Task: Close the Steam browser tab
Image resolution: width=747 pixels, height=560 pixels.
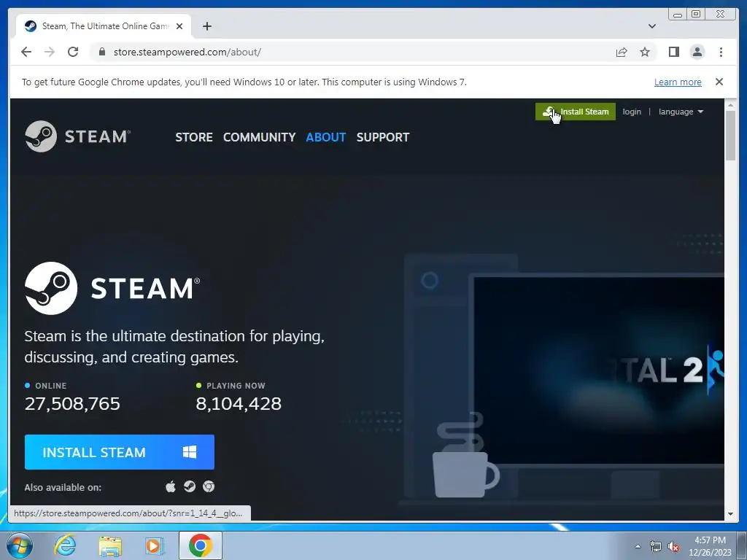Action: pyautogui.click(x=179, y=26)
